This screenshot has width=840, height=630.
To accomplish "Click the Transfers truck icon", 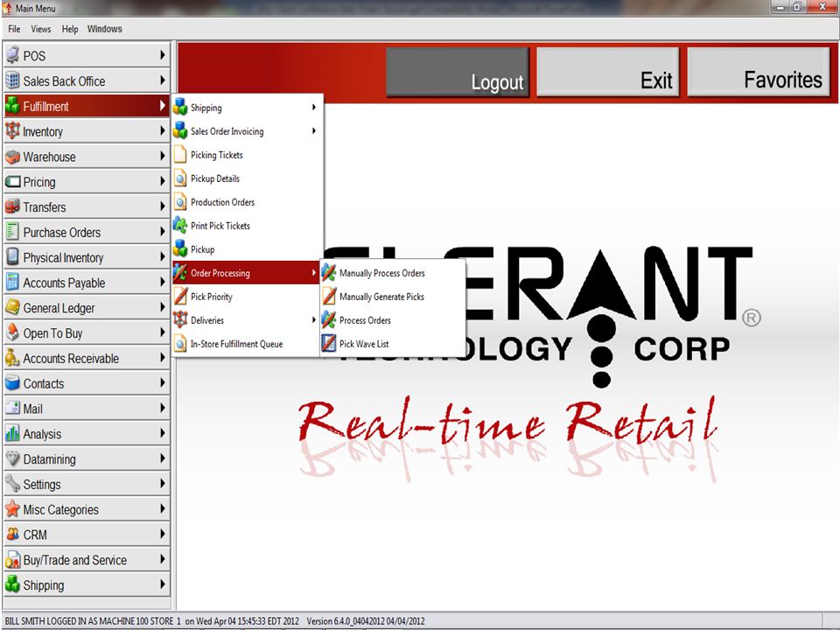I will click(12, 206).
